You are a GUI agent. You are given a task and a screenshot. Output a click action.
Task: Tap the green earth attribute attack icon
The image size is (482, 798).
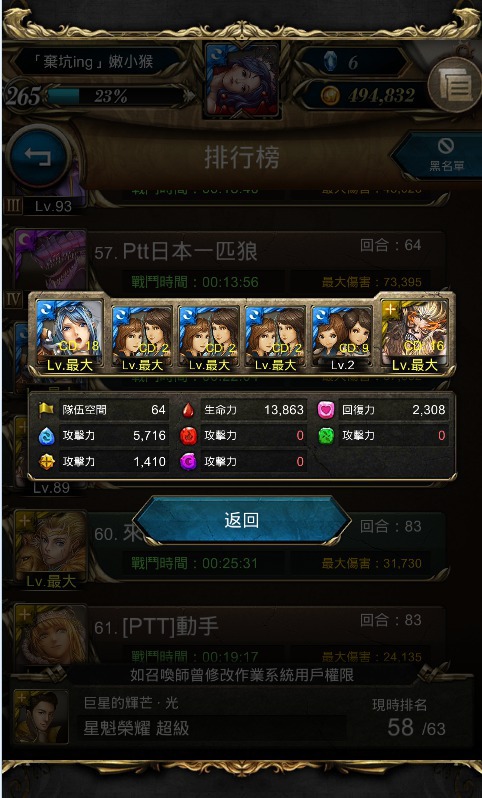coord(326,436)
